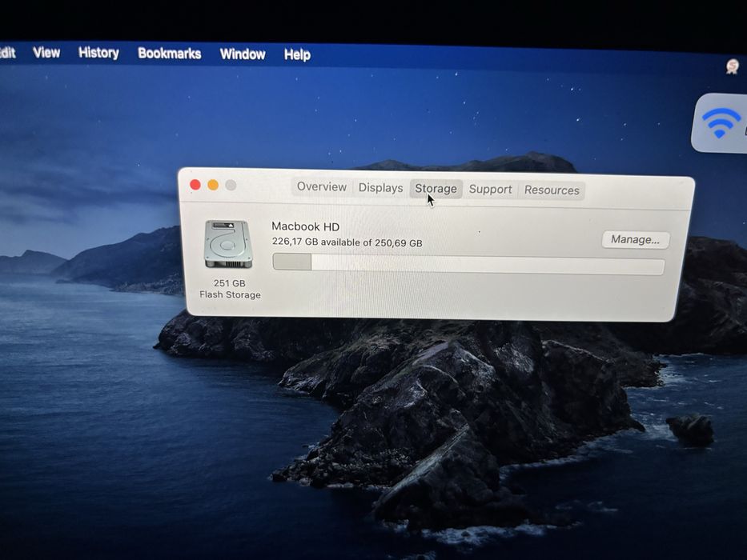Open the Window menu
Screen dimensions: 747x560
point(243,54)
